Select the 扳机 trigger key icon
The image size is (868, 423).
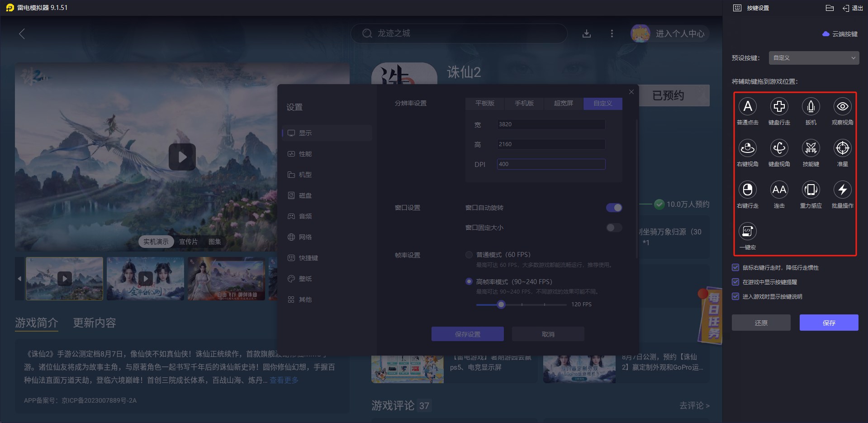tap(811, 106)
